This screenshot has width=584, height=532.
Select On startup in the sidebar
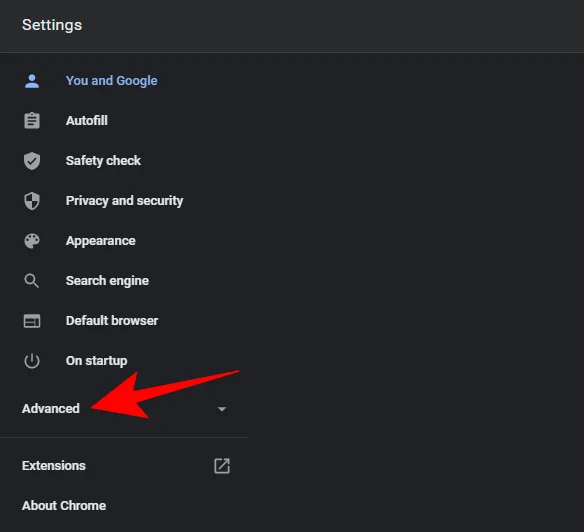(x=96, y=361)
